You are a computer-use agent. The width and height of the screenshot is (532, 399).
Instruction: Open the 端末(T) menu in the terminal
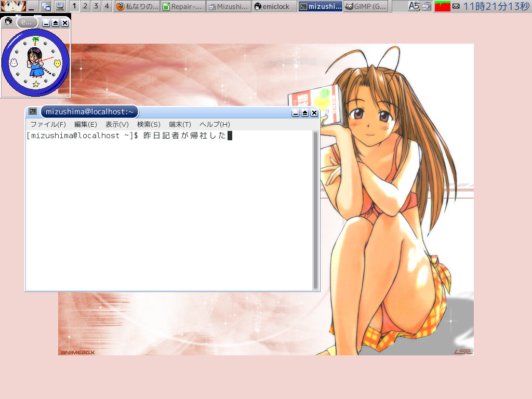coord(179,124)
